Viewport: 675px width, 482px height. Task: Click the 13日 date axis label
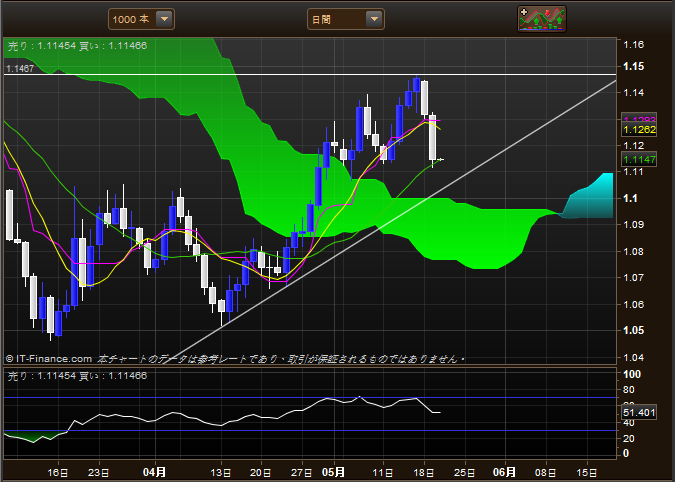point(221,473)
